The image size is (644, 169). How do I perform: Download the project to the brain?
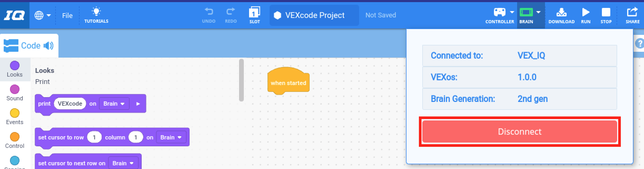coord(561,12)
